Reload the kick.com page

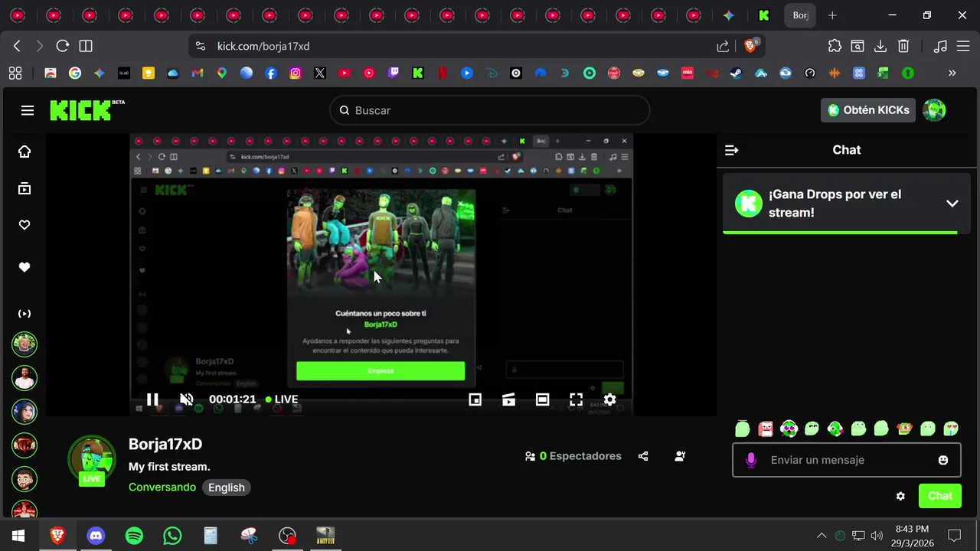coord(63,46)
